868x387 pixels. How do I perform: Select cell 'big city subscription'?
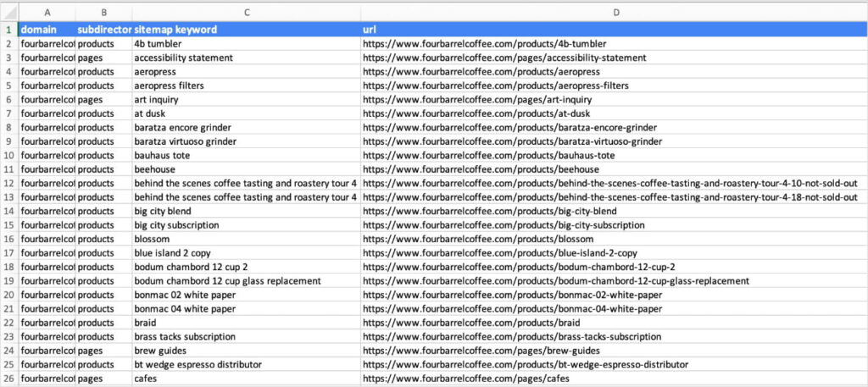247,225
